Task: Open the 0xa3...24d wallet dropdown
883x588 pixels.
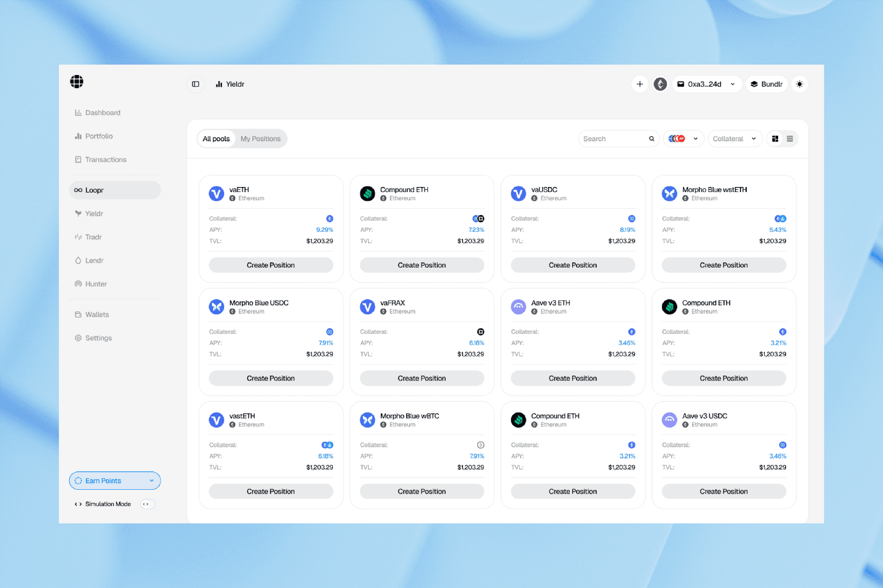Action: pyautogui.click(x=707, y=84)
